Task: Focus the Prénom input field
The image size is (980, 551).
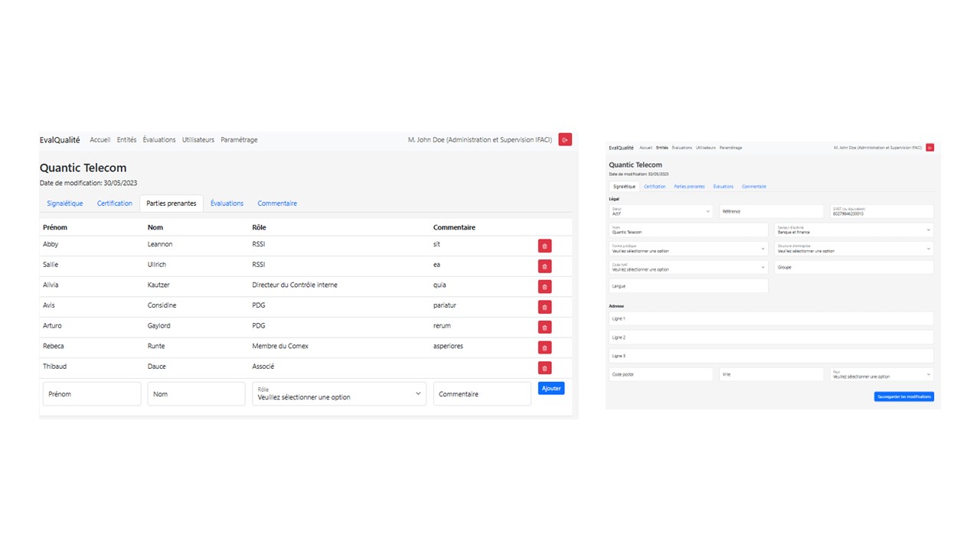Action: point(92,393)
